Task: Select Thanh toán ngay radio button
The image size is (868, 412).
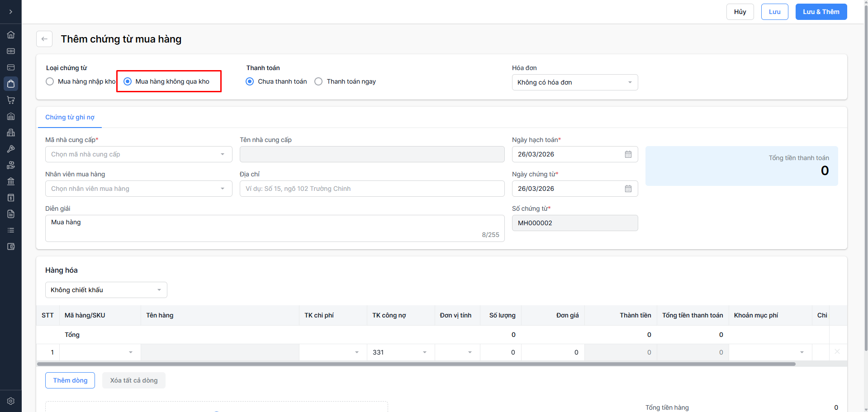Action: 318,81
